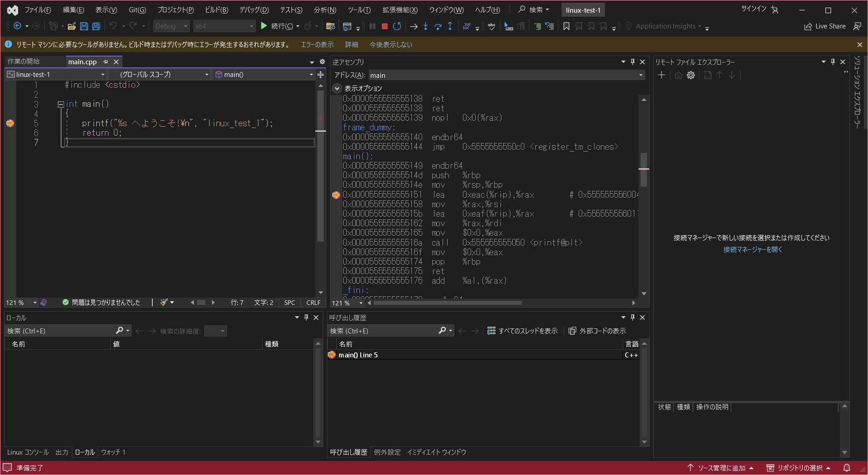
Task: Pin the 逆アセンブリ panel
Action: [632, 62]
